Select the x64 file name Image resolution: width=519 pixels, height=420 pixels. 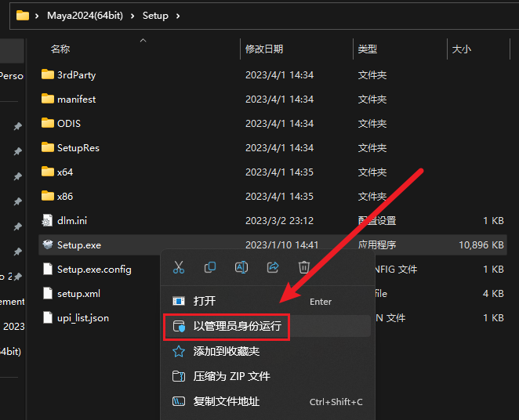click(x=65, y=172)
